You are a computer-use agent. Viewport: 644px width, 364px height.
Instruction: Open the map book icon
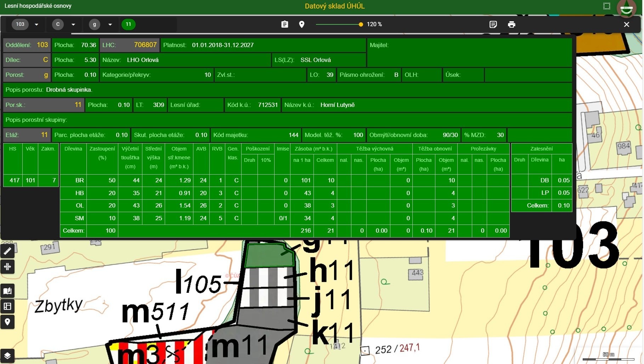tap(7, 291)
